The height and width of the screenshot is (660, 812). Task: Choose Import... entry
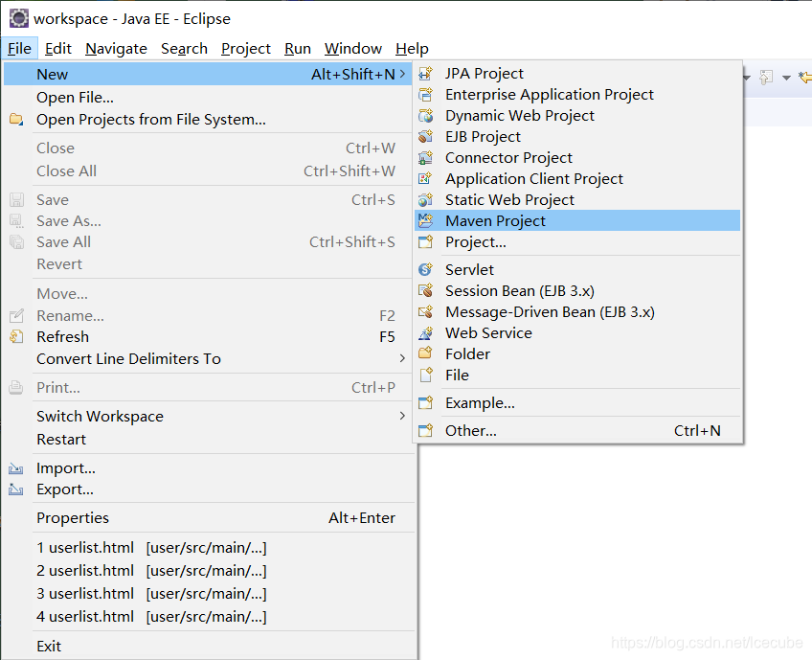pyautogui.click(x=208, y=468)
